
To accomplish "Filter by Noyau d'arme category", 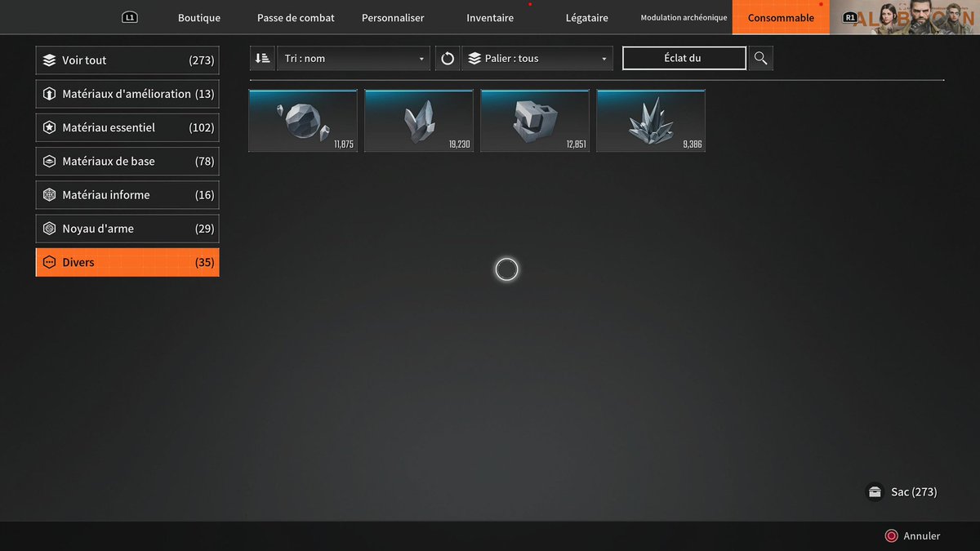I will coord(127,229).
